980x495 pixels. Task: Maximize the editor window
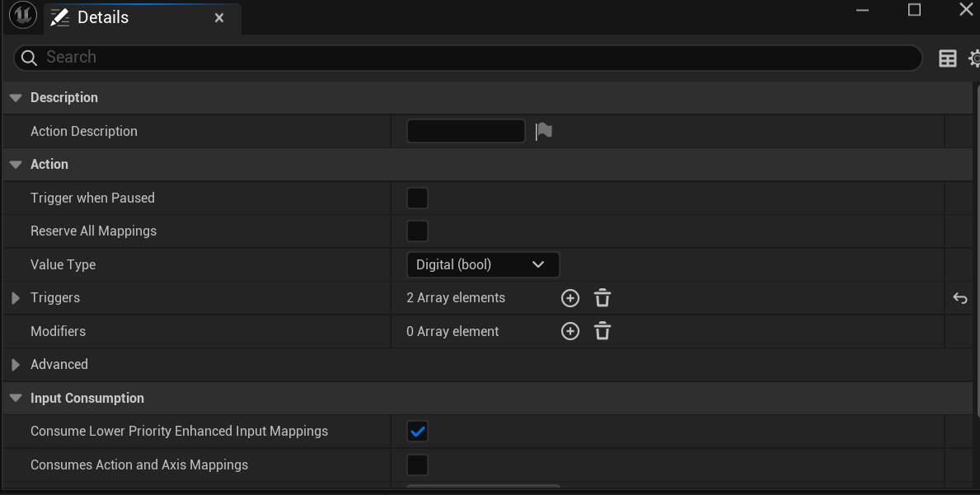(x=914, y=10)
